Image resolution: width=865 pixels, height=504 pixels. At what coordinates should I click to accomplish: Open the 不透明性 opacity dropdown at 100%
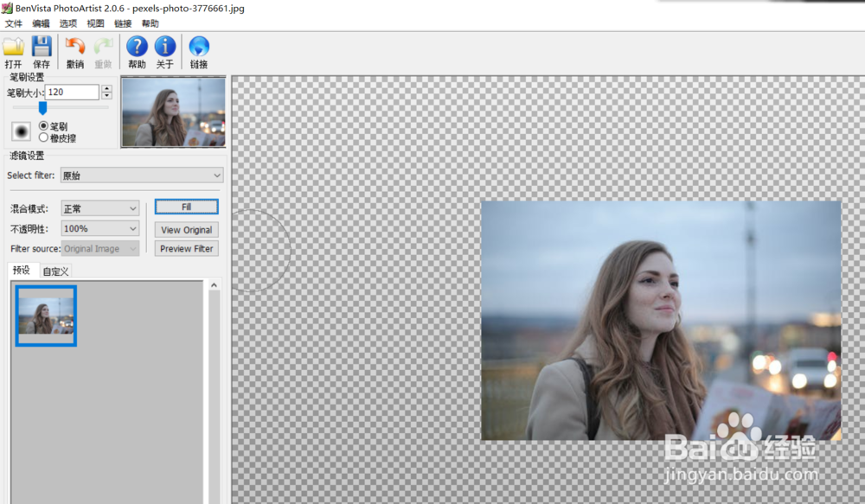click(x=99, y=228)
